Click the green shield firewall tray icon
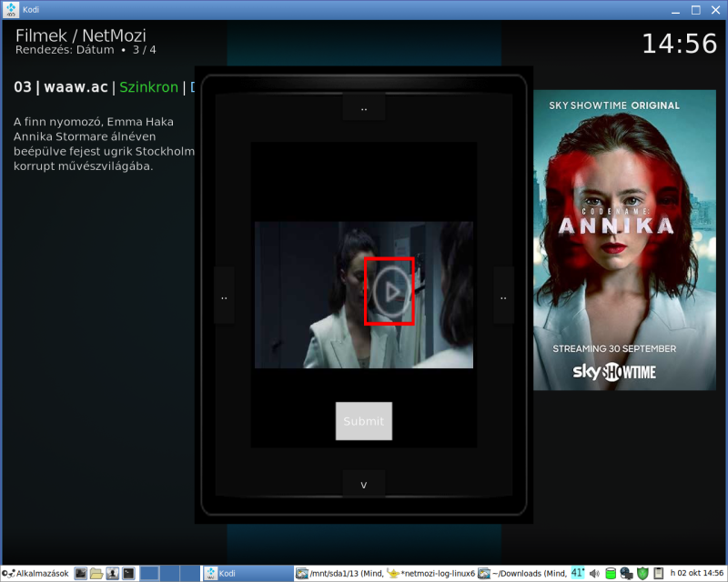Image resolution: width=728 pixels, height=582 pixels. (642, 574)
